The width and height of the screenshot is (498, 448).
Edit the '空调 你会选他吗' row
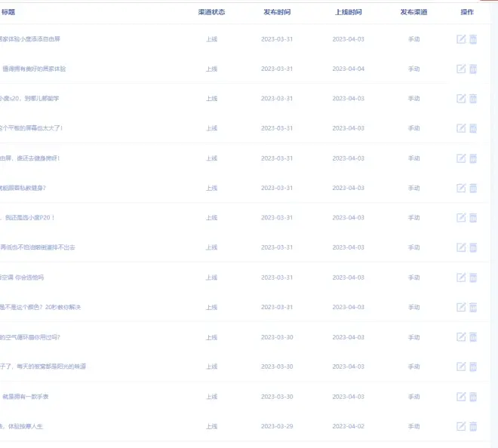461,278
